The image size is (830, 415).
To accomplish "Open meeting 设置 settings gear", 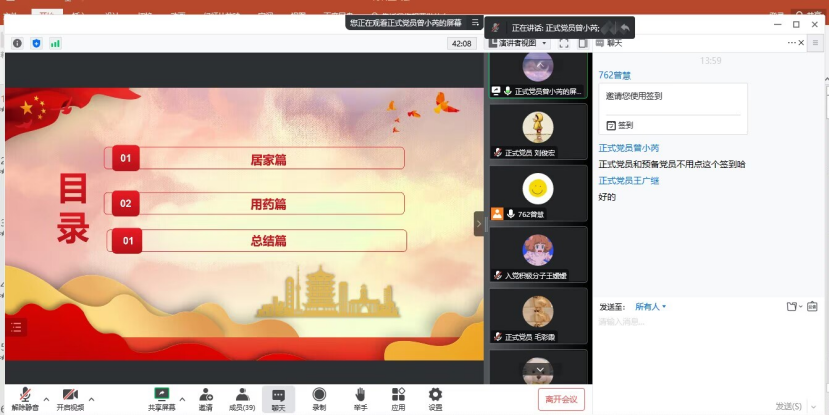I will click(435, 396).
